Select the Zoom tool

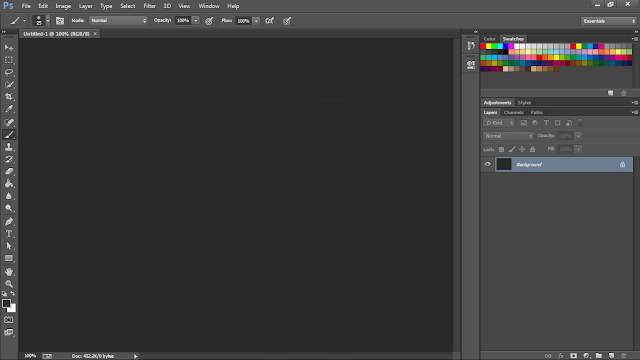coord(9,284)
